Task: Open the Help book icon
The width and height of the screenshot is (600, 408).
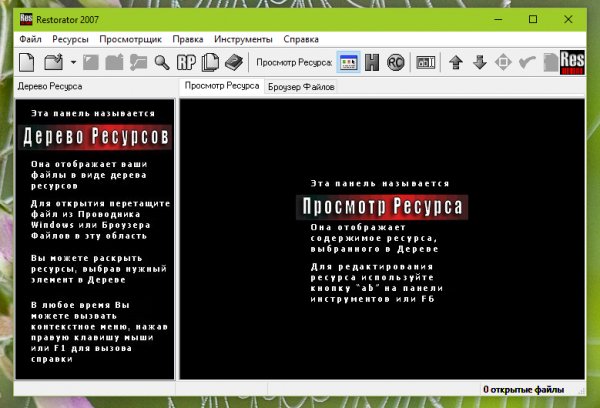Action: 234,62
